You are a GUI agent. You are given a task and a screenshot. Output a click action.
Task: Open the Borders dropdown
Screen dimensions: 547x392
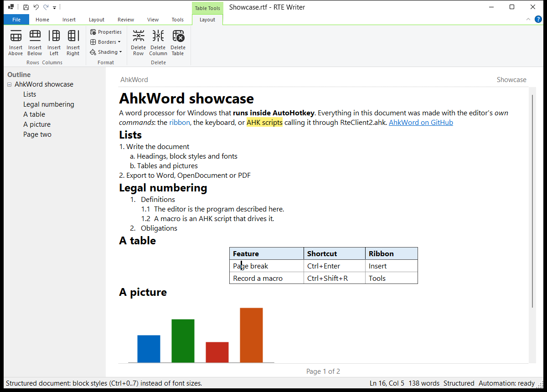106,42
